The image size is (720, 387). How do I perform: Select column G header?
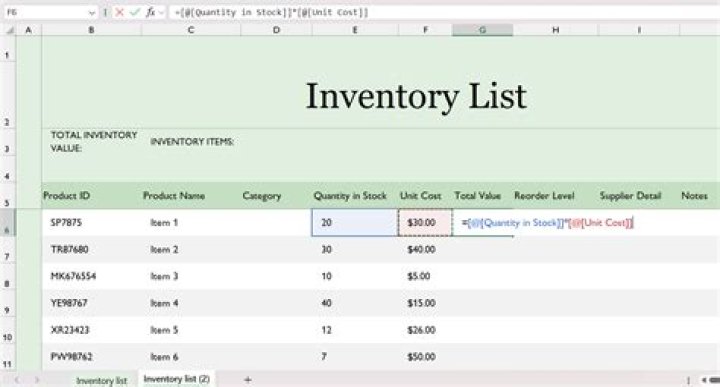(x=483, y=30)
